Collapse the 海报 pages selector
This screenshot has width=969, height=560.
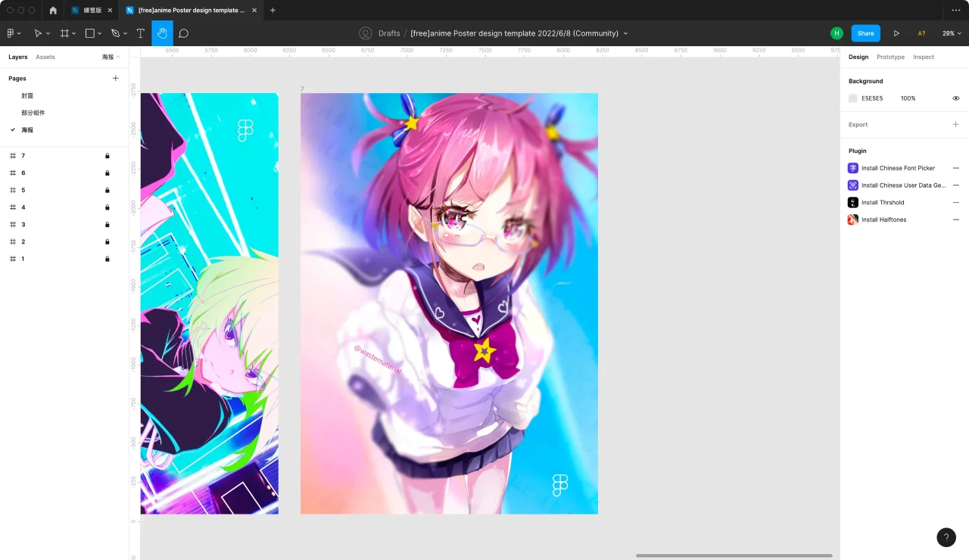tap(111, 57)
